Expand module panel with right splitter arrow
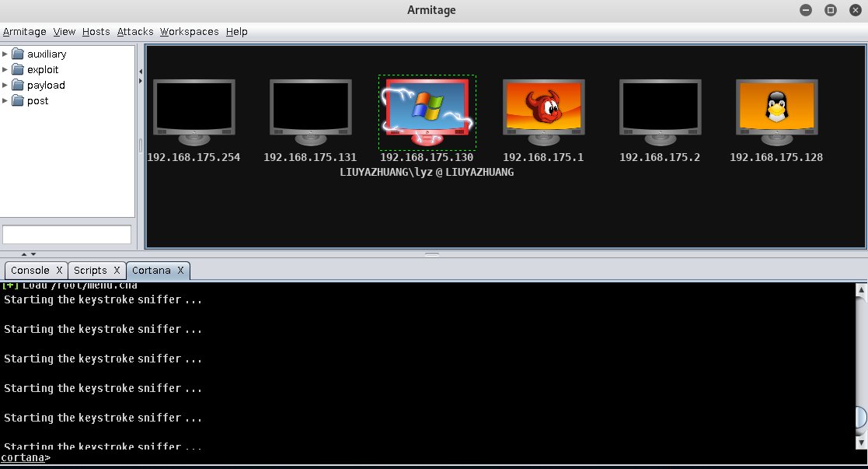The width and height of the screenshot is (868, 469). tap(141, 81)
